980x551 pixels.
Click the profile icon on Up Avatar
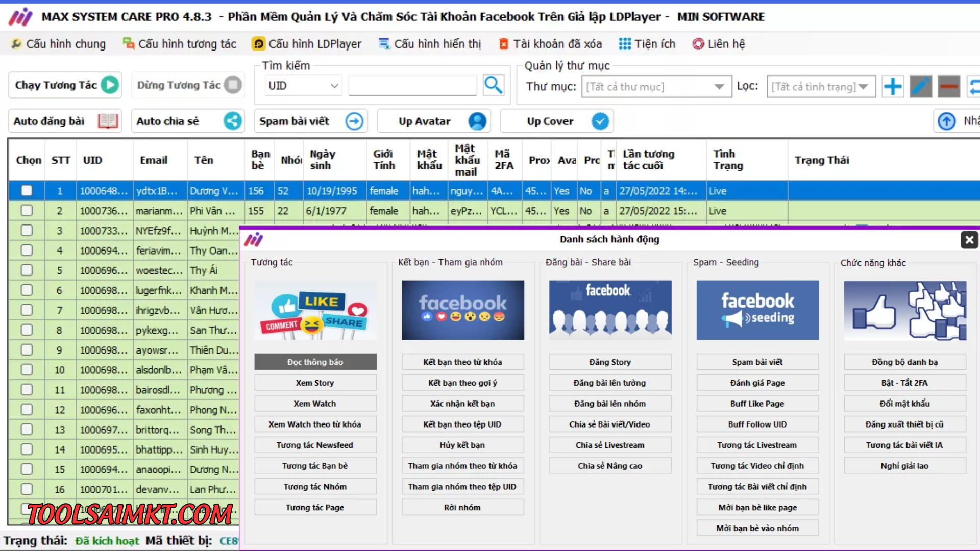click(x=477, y=121)
